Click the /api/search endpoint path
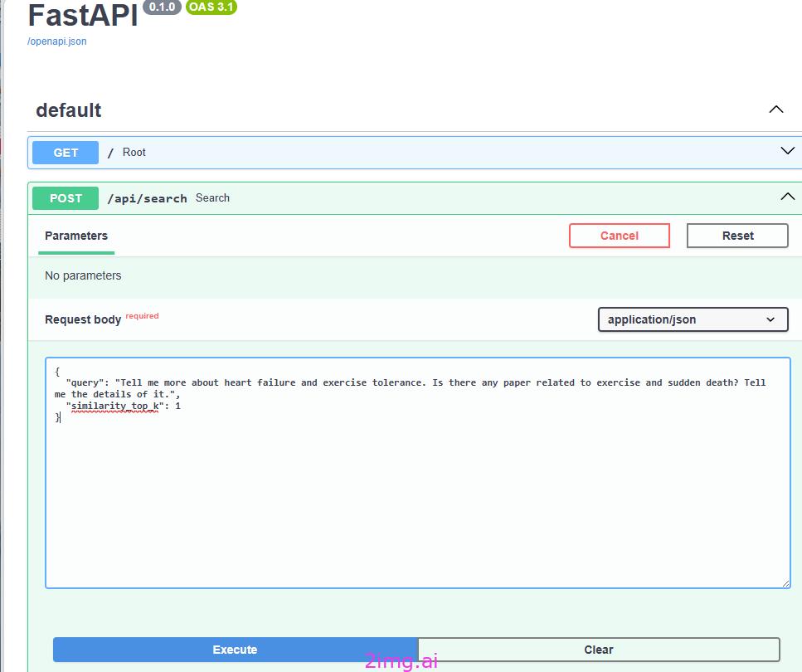 click(148, 198)
